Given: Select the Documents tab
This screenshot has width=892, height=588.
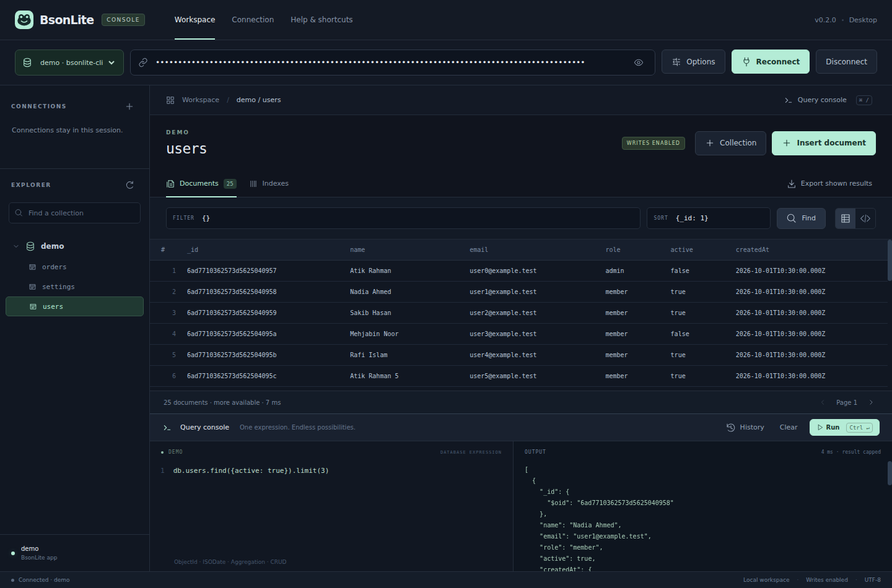Looking at the screenshot, I should point(201,184).
